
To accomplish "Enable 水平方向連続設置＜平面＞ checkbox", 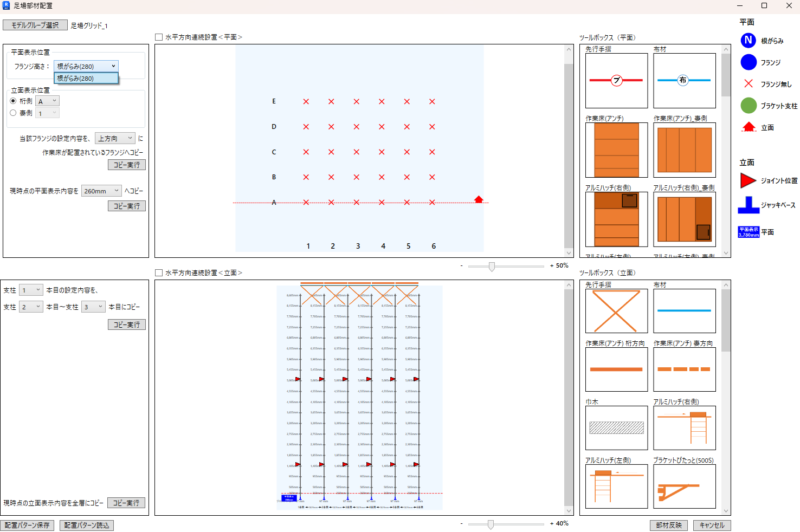I will (x=159, y=37).
